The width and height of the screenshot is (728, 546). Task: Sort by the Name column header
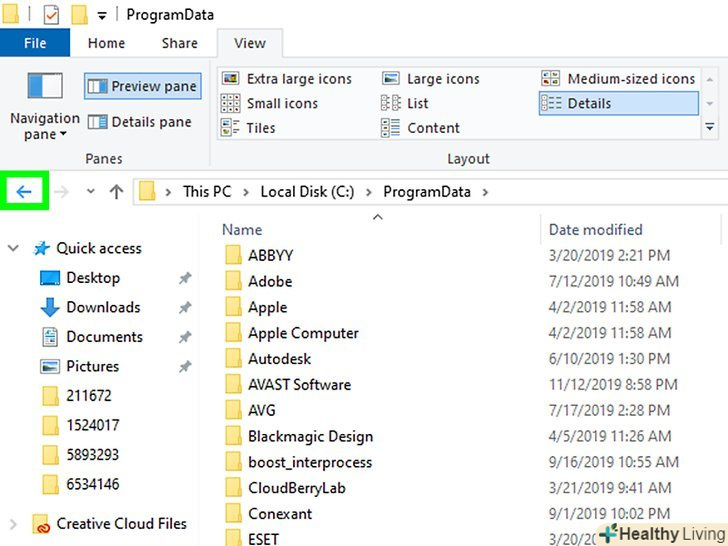(242, 229)
